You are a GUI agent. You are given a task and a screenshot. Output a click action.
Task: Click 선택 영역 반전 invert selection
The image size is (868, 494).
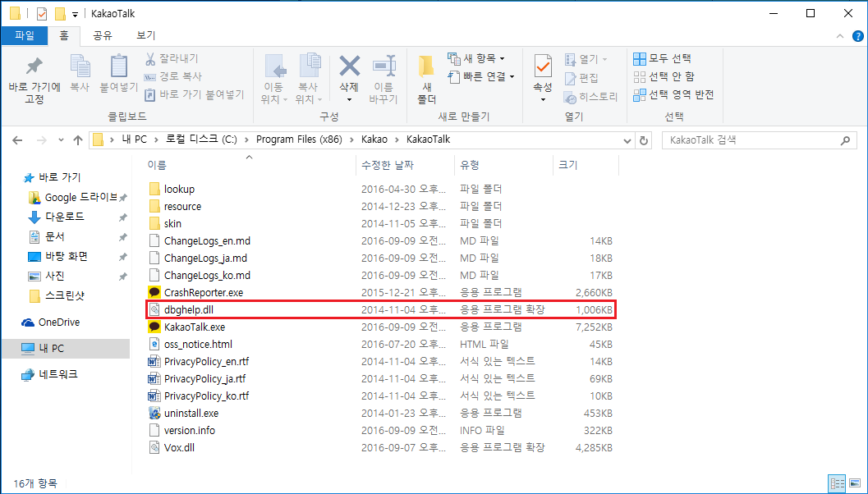tap(673, 94)
